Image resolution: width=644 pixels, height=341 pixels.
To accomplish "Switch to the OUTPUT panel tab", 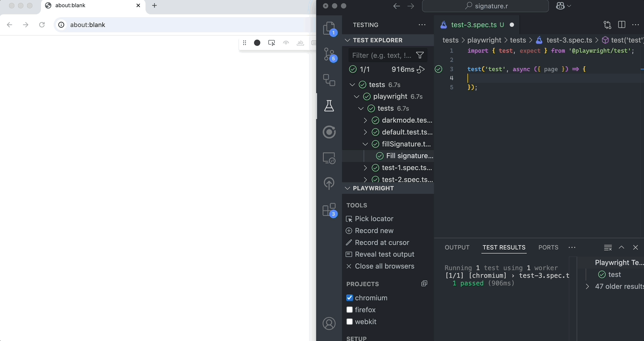I will point(457,247).
